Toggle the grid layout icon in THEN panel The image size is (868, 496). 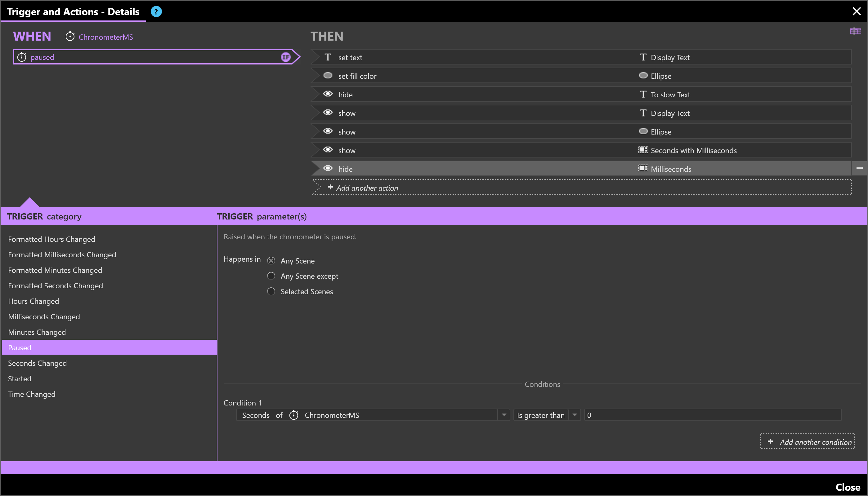coord(855,31)
